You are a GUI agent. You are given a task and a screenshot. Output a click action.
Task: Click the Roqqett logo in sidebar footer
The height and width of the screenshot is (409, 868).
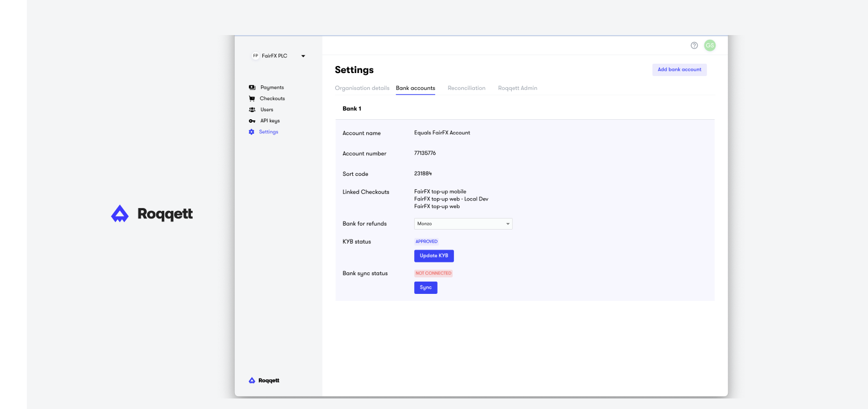coord(264,380)
